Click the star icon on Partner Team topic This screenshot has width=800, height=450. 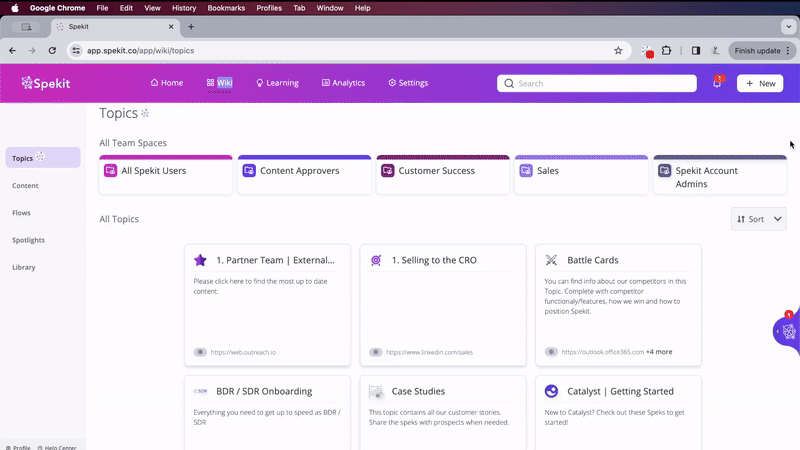coord(200,260)
